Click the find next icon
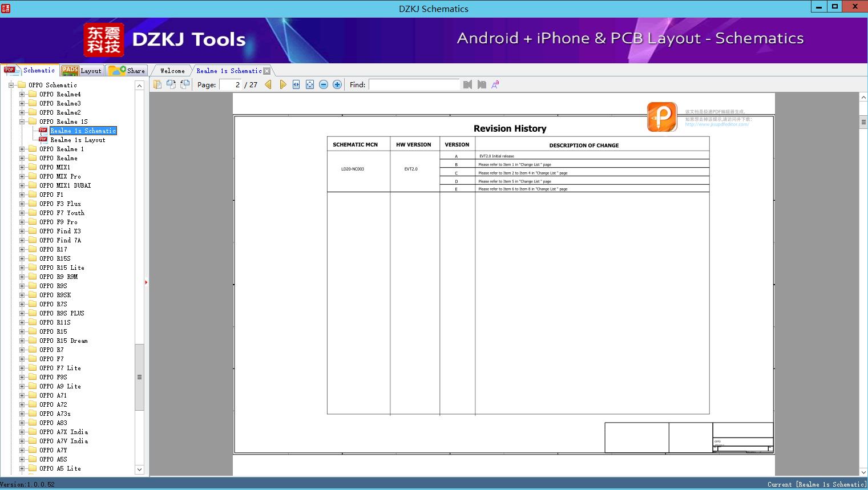This screenshot has width=868, height=490. (x=482, y=84)
